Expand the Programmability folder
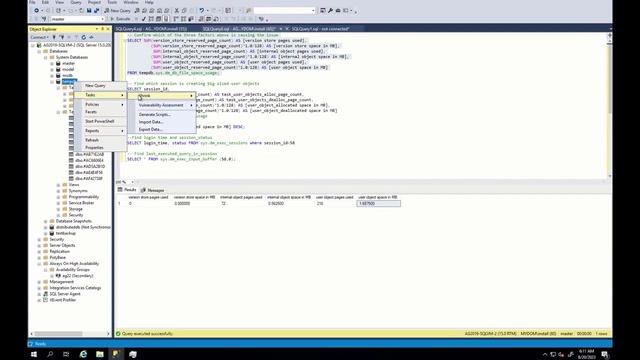640x360 pixels. click(x=58, y=197)
